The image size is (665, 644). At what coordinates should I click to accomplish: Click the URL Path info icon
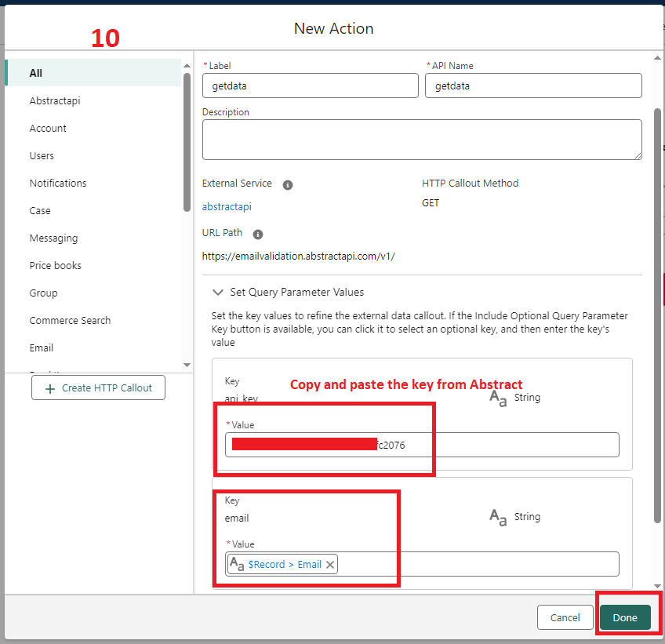[258, 234]
